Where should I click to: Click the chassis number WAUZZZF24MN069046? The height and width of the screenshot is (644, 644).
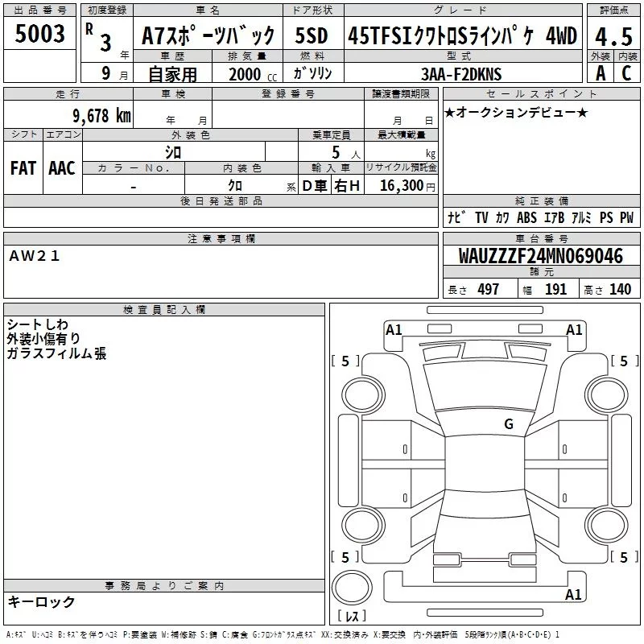click(540, 256)
